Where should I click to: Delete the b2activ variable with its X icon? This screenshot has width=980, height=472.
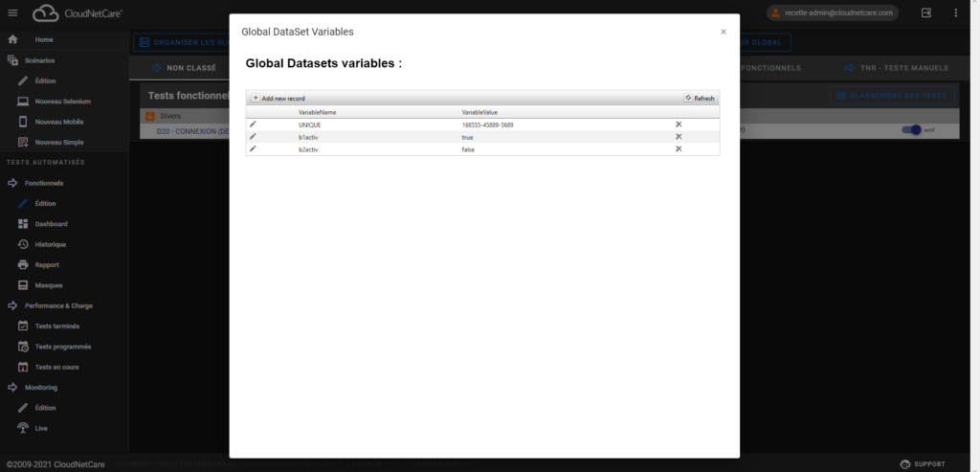[679, 149]
